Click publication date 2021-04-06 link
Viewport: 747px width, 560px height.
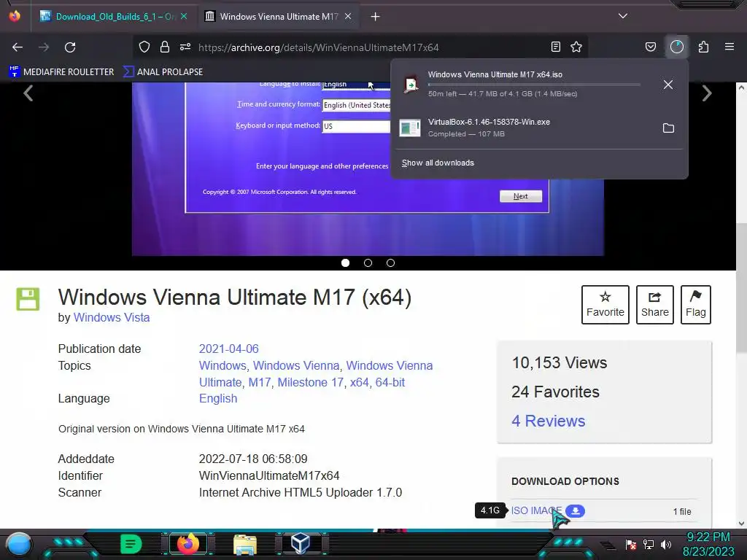[228, 349]
